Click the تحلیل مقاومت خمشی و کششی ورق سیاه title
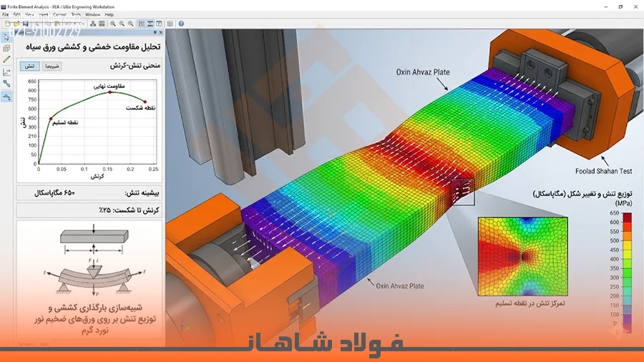Screen dimensions: 644x362 click(x=93, y=47)
